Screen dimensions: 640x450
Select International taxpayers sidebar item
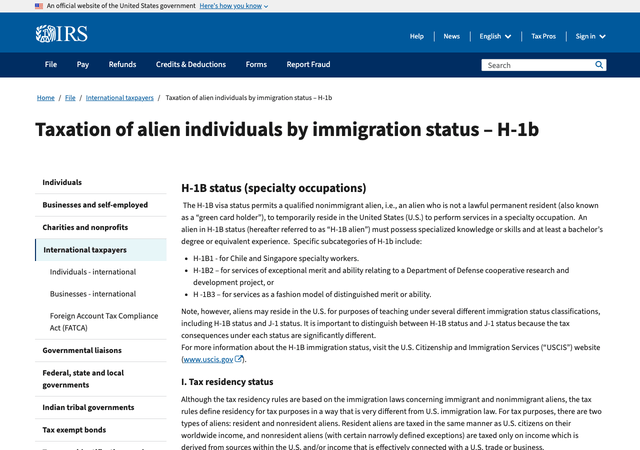point(101,250)
